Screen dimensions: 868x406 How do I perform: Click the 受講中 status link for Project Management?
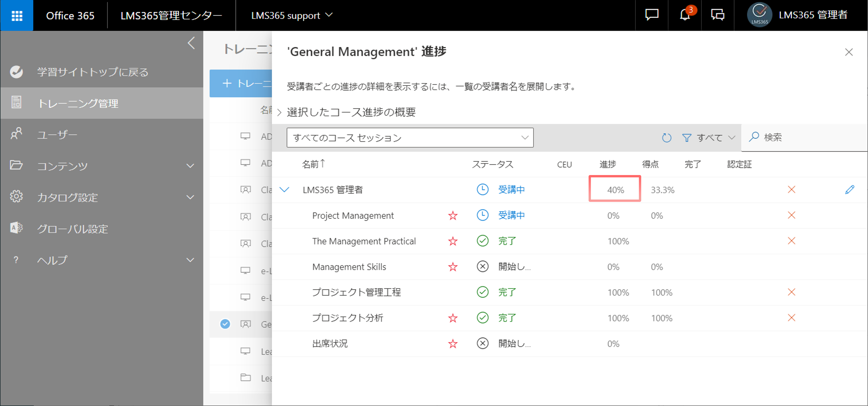(x=512, y=215)
